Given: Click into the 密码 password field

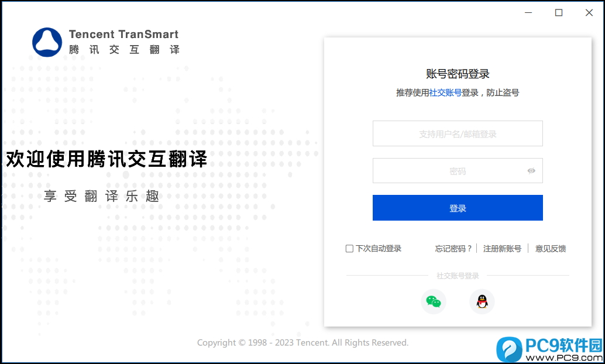Looking at the screenshot, I should [x=458, y=171].
